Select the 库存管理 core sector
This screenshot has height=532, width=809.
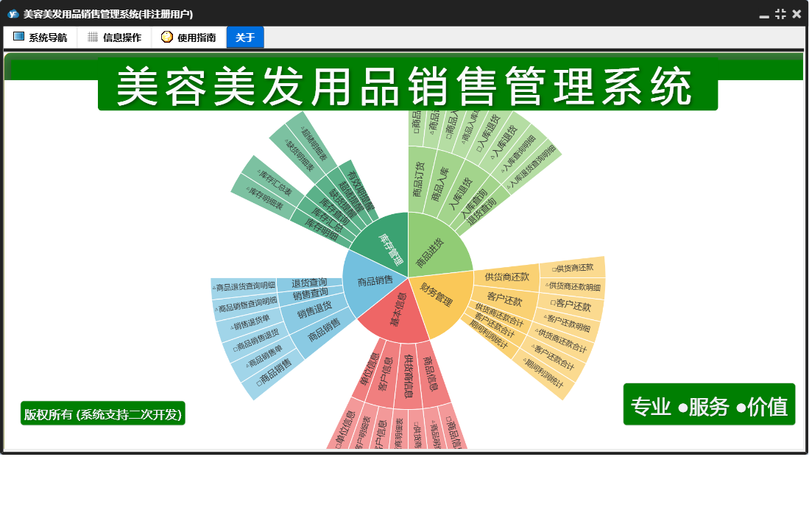pos(389,249)
